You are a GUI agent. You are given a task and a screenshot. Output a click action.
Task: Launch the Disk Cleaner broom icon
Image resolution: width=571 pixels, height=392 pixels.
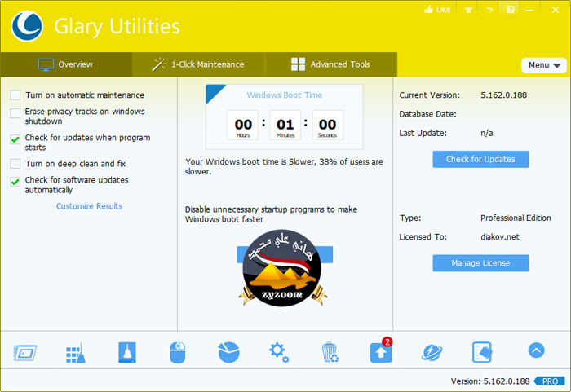point(127,352)
